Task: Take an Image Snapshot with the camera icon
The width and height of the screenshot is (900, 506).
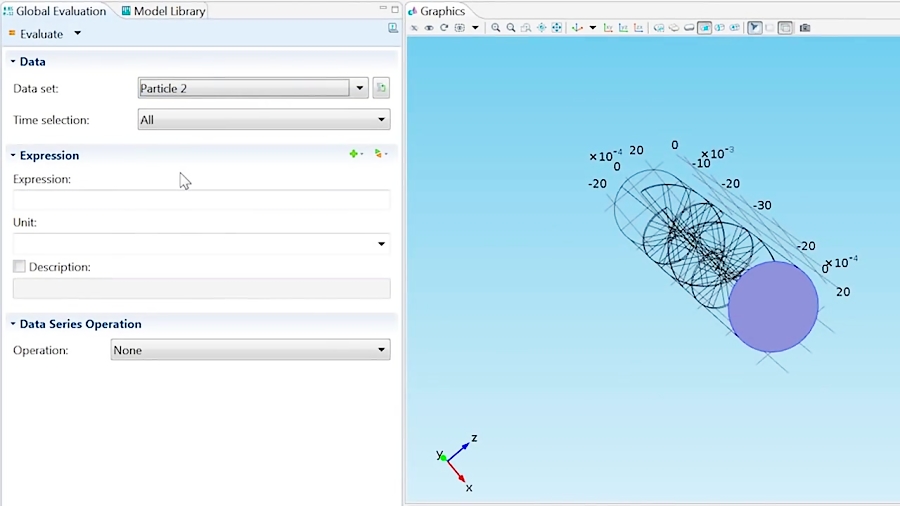Action: (x=805, y=28)
